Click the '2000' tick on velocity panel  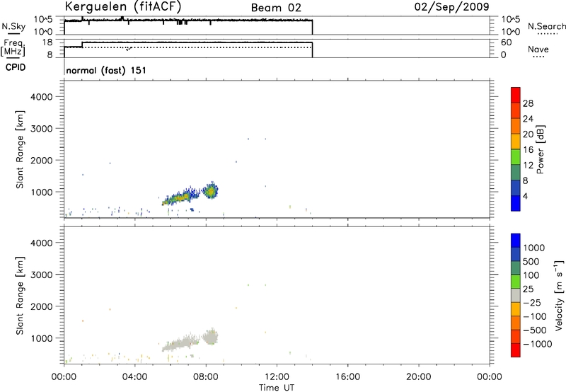(42, 306)
